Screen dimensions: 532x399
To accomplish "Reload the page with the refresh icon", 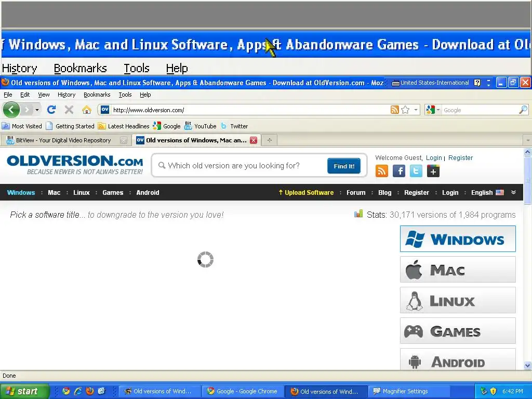I will pos(51,110).
